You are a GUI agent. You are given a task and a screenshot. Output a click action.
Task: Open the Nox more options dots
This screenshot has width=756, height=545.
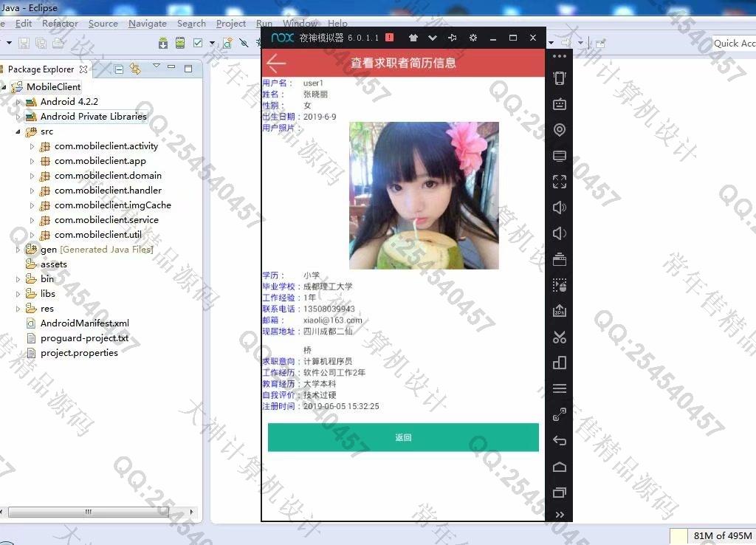point(560,56)
